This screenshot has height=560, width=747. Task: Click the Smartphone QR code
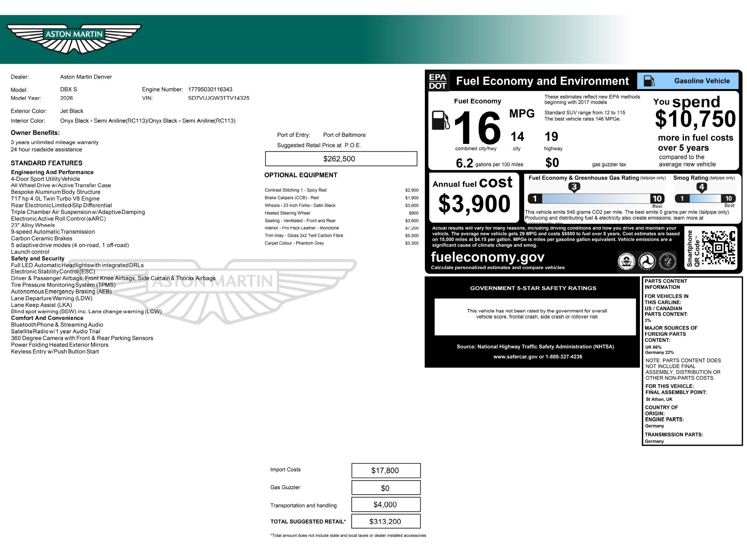[718, 248]
